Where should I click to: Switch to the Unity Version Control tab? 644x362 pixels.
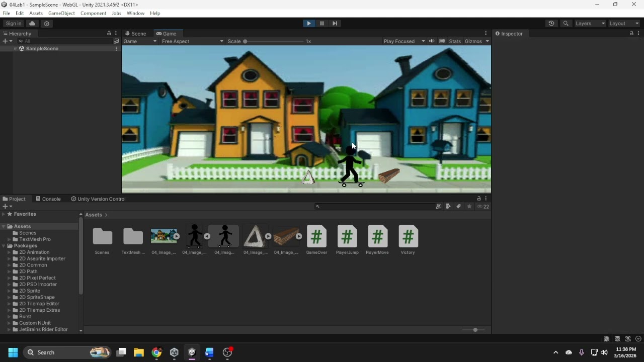(x=98, y=199)
